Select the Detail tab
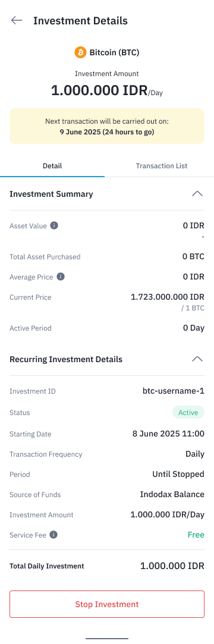The height and width of the screenshot is (644, 214). (52, 166)
